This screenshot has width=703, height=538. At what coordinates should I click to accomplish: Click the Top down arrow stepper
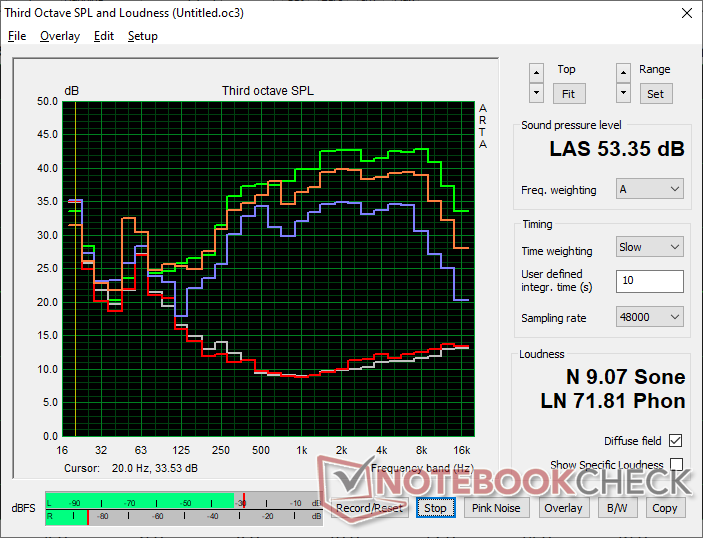point(537,93)
